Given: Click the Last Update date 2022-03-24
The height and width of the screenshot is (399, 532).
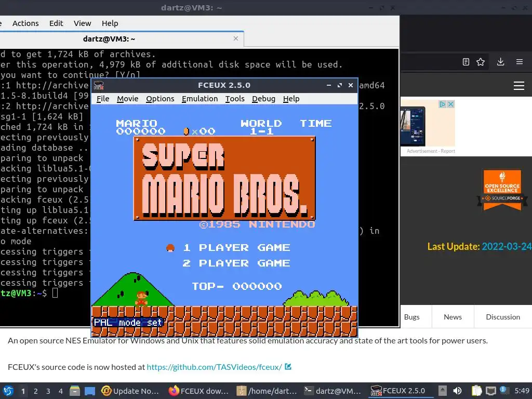Looking at the screenshot, I should coord(507,246).
